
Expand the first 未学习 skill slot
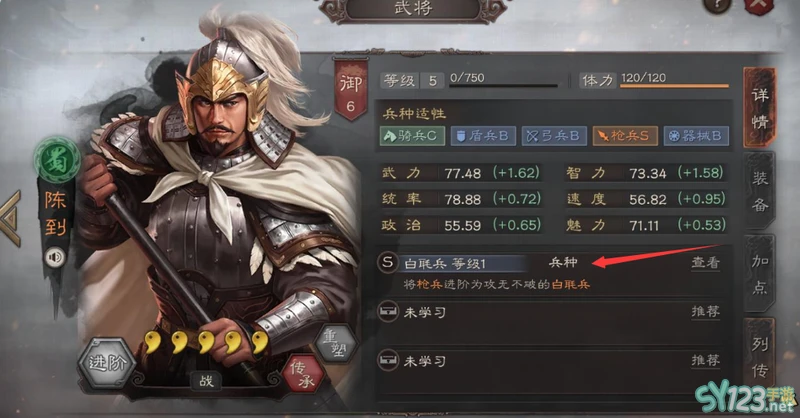[549, 312]
